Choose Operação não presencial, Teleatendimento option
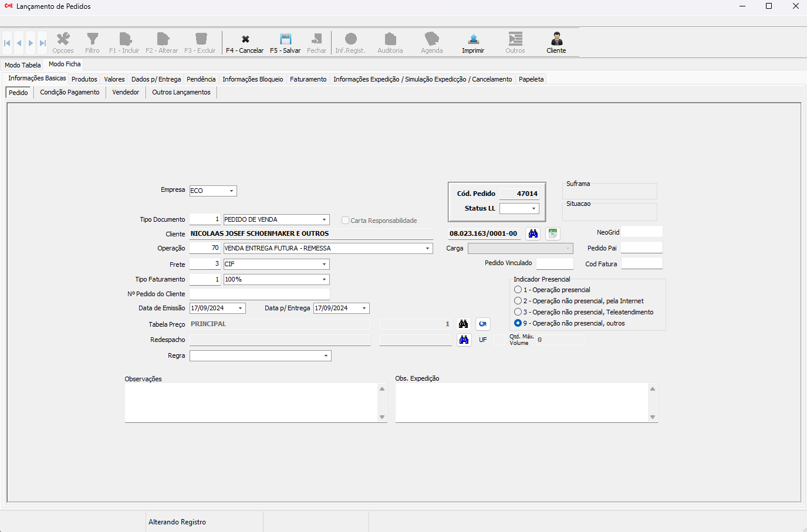The height and width of the screenshot is (532, 807). 518,312
